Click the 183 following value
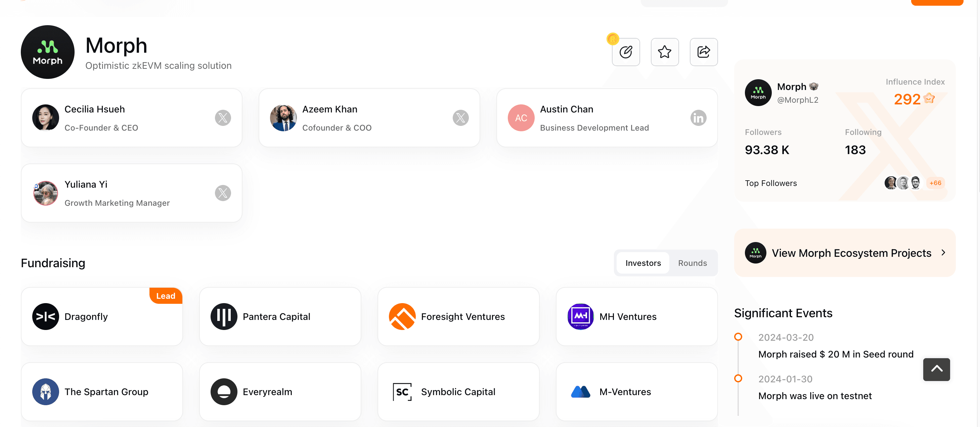 (x=855, y=150)
